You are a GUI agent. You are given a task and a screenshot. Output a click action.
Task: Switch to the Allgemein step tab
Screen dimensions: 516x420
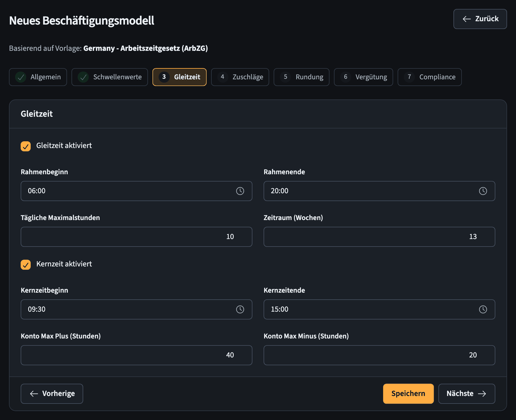(x=38, y=77)
